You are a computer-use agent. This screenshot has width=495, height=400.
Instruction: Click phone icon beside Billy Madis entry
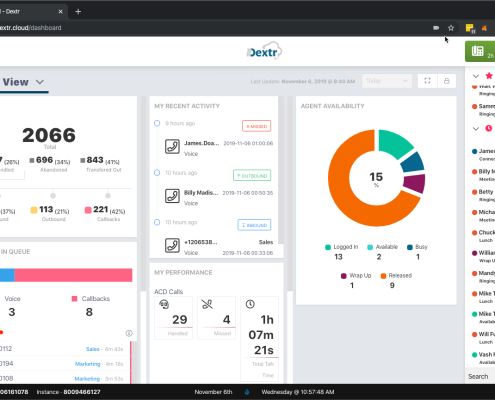(x=172, y=196)
